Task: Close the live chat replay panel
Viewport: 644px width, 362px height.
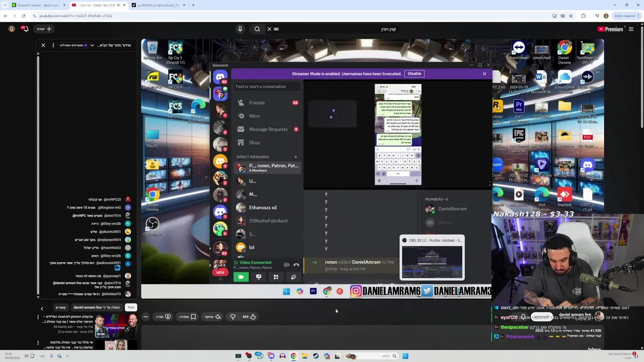Action: [x=43, y=45]
